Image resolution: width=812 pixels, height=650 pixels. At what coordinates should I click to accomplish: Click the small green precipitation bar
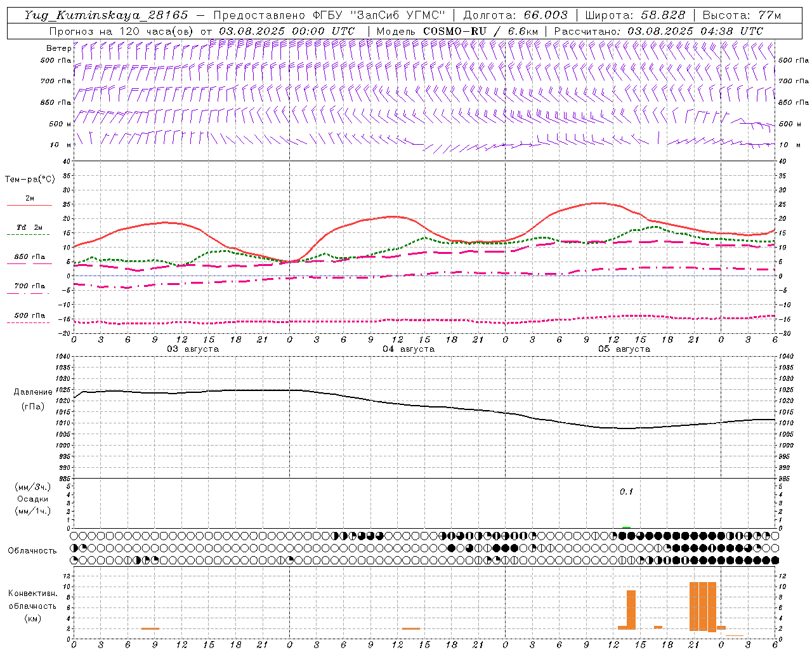[x=626, y=527]
